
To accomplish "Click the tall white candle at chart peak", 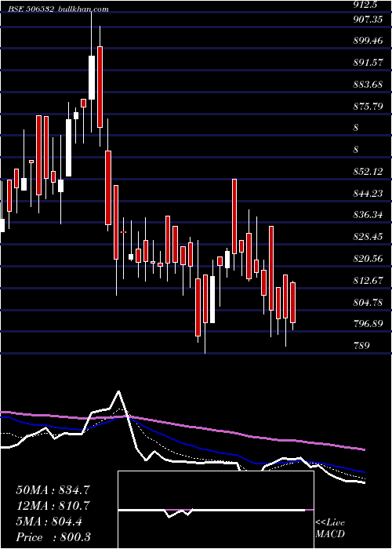I will click(x=92, y=78).
